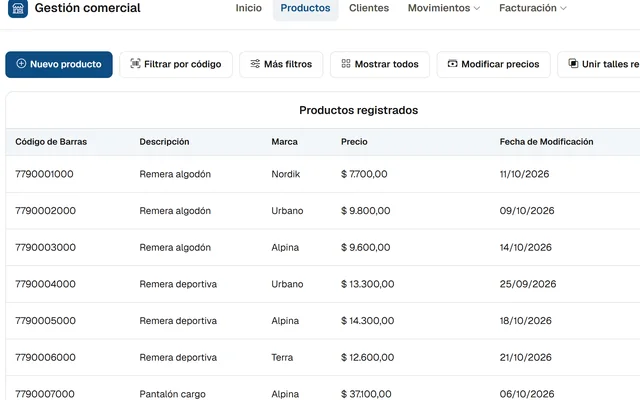The image size is (640, 400).
Task: Click the Terra brand cell
Action: [x=282, y=358]
